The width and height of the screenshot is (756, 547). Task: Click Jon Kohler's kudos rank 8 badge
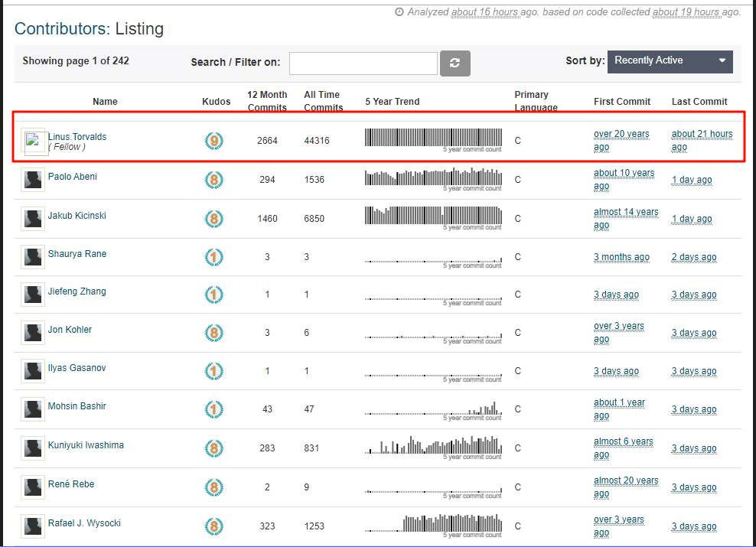pyautogui.click(x=214, y=333)
